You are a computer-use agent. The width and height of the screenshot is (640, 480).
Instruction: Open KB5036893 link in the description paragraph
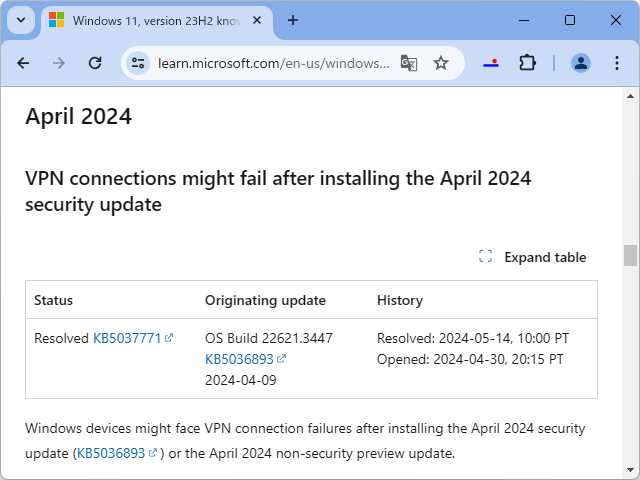tap(110, 453)
